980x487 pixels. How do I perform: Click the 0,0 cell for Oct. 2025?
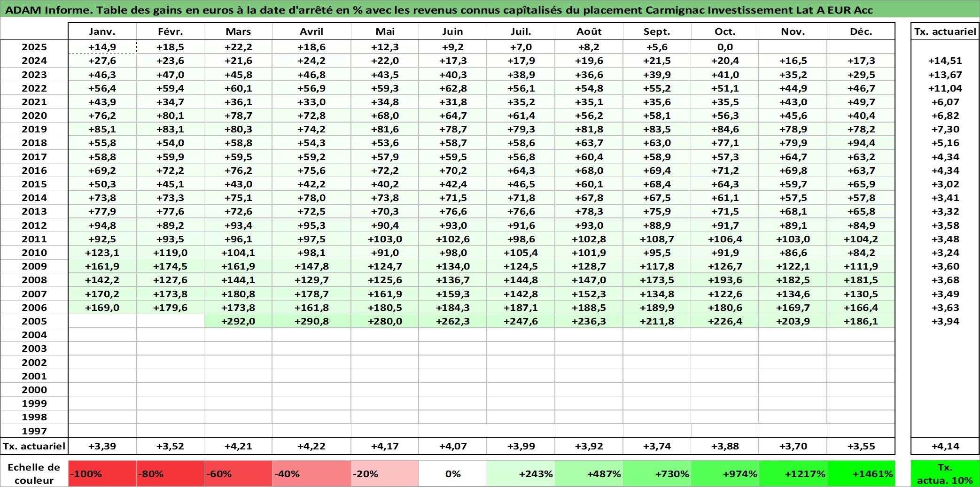[725, 47]
